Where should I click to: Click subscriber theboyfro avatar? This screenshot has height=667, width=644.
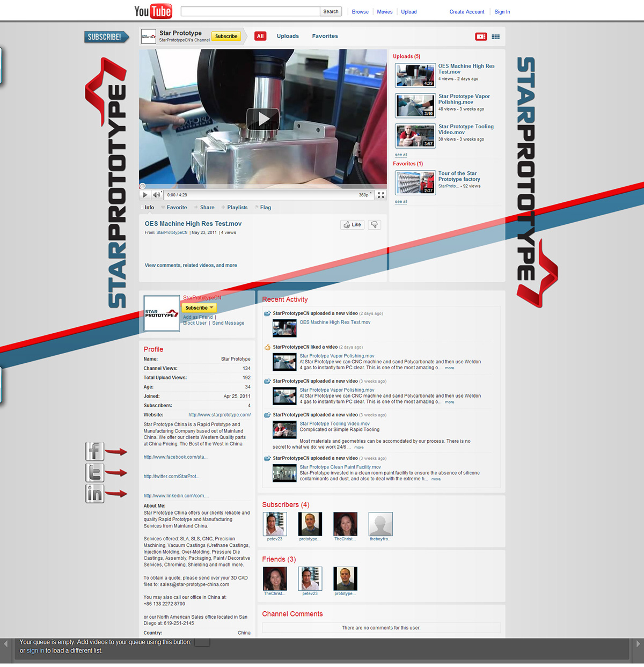click(380, 524)
